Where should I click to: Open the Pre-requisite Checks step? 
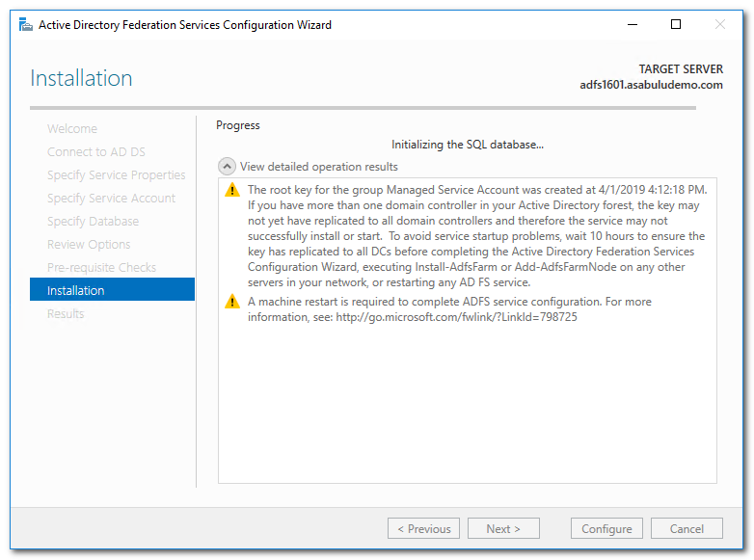[101, 267]
